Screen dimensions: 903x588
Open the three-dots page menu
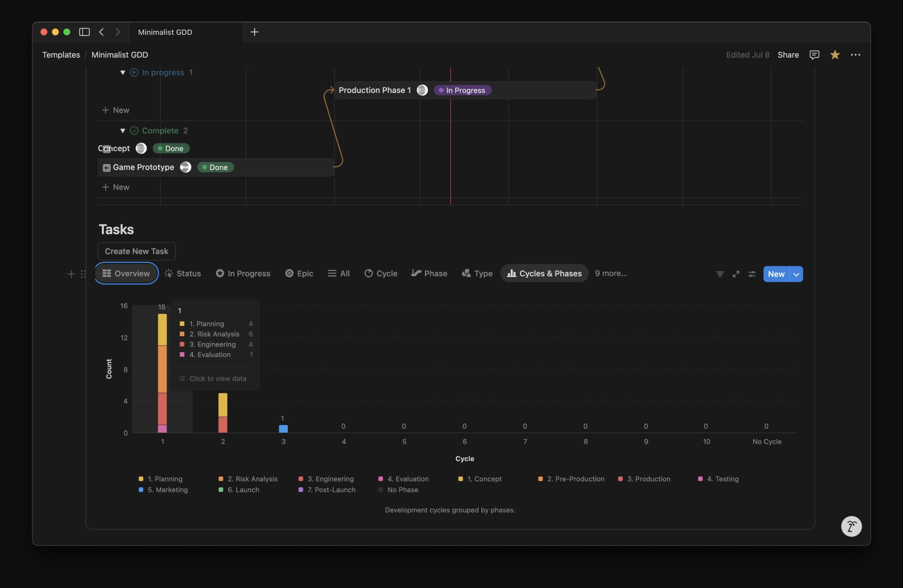[x=856, y=55]
